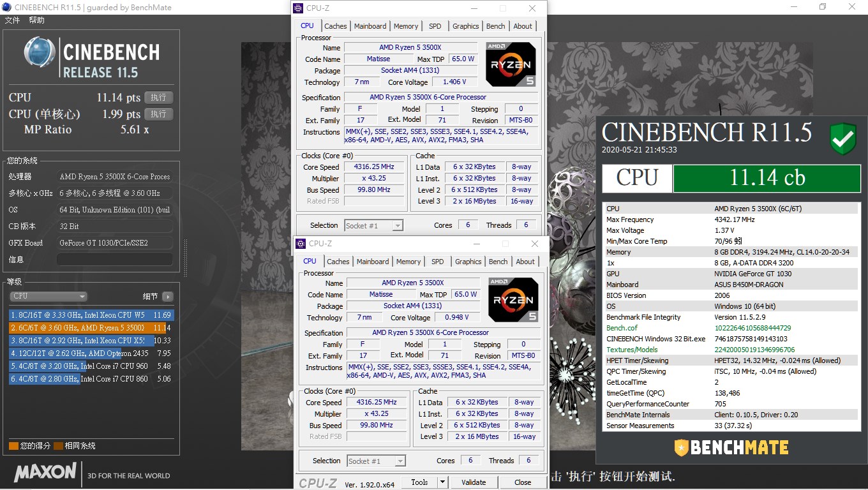
Task: Run the CPU multi-core test with 执行
Action: tap(159, 98)
